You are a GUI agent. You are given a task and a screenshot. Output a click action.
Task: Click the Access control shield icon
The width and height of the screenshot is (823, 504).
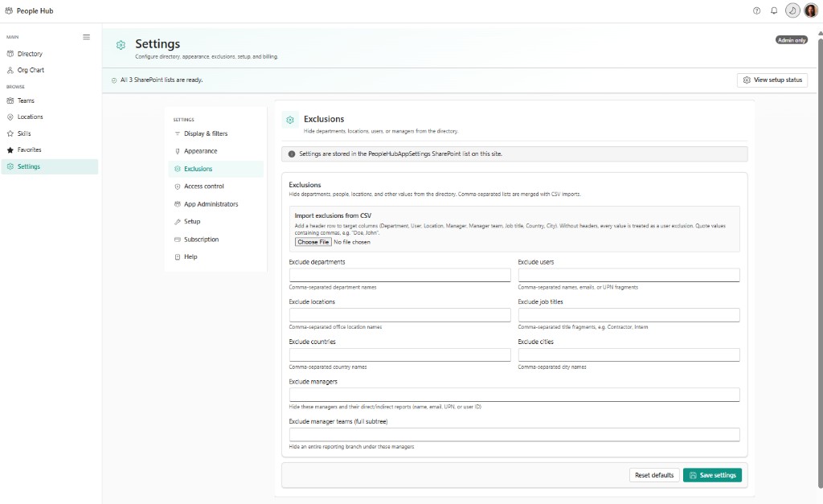(x=178, y=186)
